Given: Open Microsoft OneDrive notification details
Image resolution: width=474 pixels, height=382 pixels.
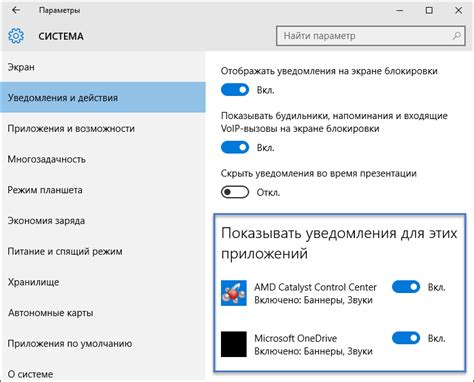Looking at the screenshot, I should click(x=313, y=345).
